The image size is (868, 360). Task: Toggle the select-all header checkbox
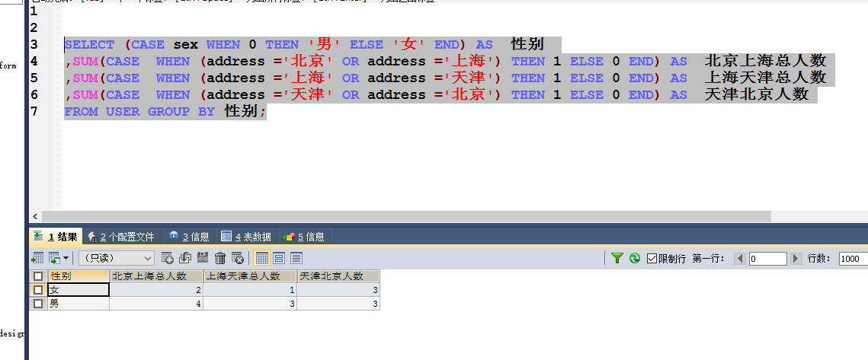(37, 276)
